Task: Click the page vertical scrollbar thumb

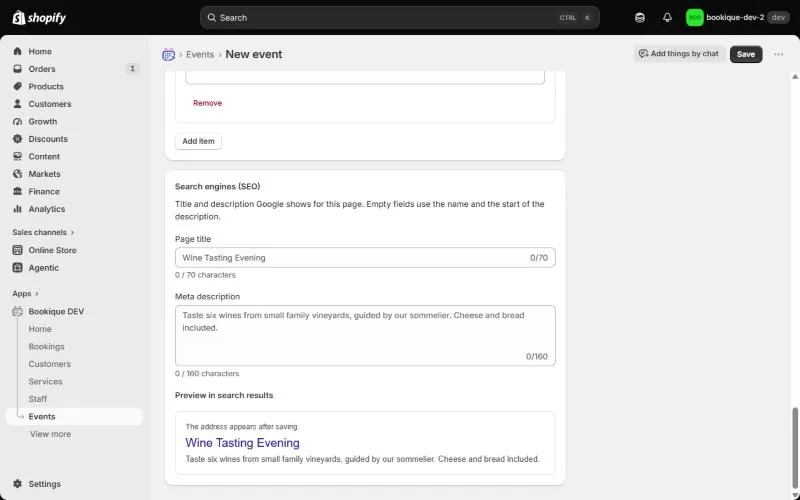Action: pos(795,448)
